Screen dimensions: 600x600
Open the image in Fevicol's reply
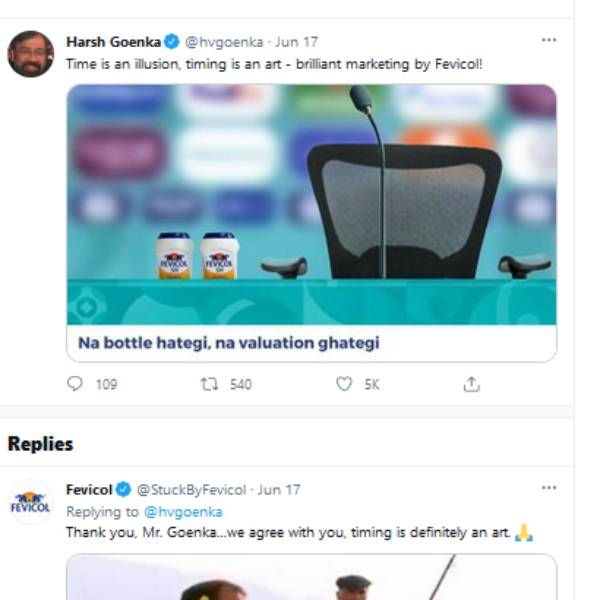(311, 578)
